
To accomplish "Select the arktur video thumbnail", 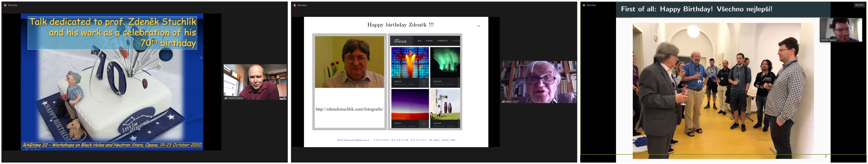I will [539, 82].
